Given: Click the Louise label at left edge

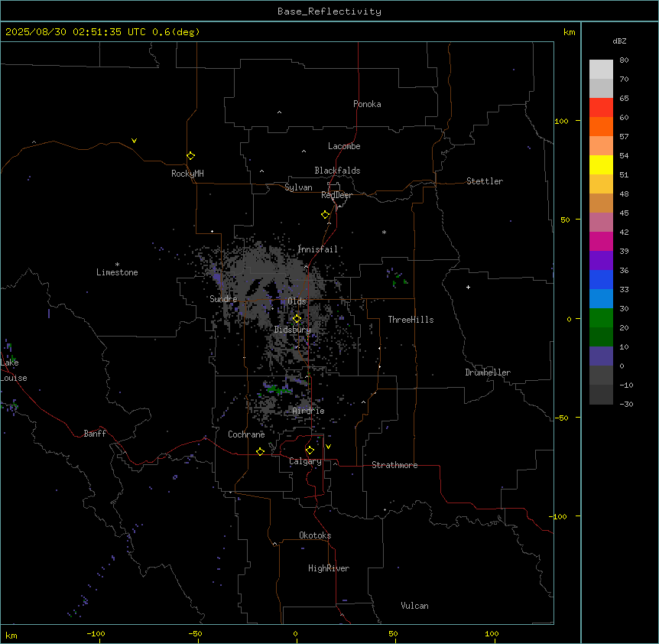Looking at the screenshot, I should click(x=14, y=378).
